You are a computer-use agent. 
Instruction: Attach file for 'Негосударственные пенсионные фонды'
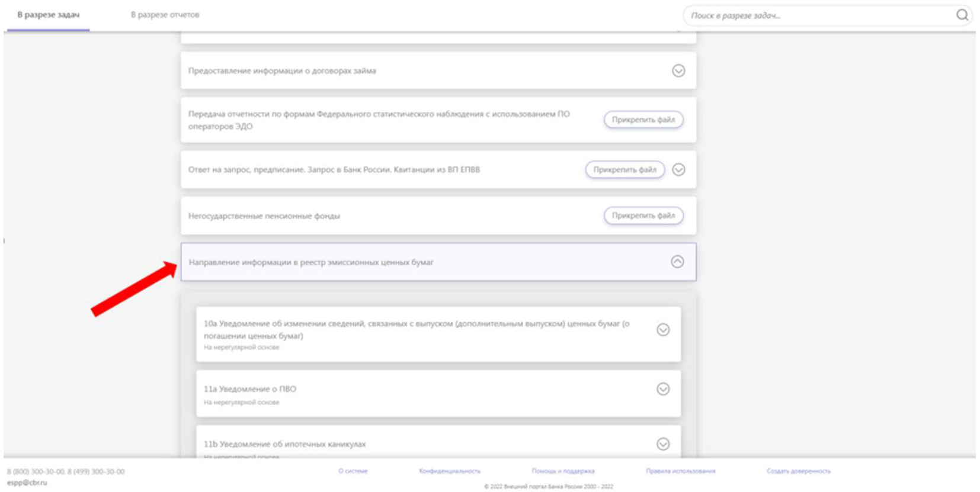643,216
